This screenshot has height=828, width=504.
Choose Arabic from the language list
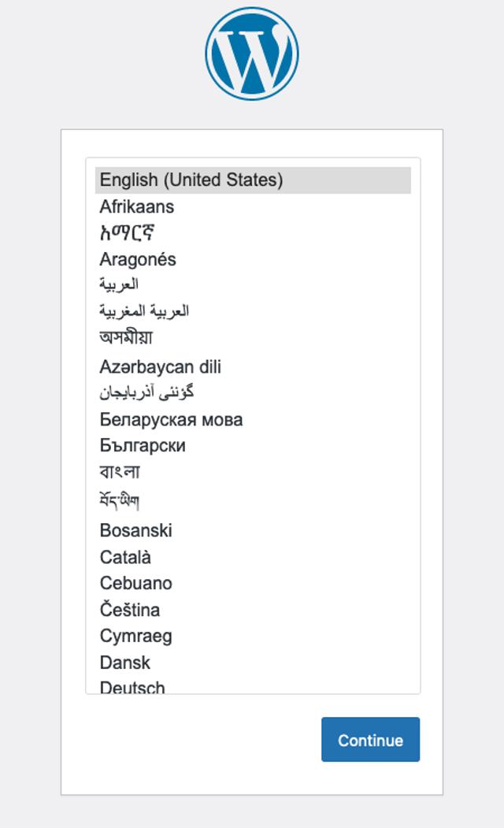click(x=118, y=284)
